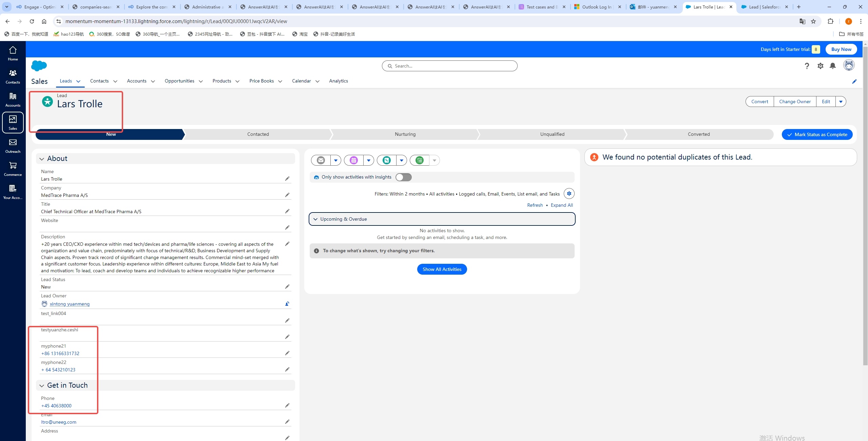Click the new event calendar icon

(354, 160)
